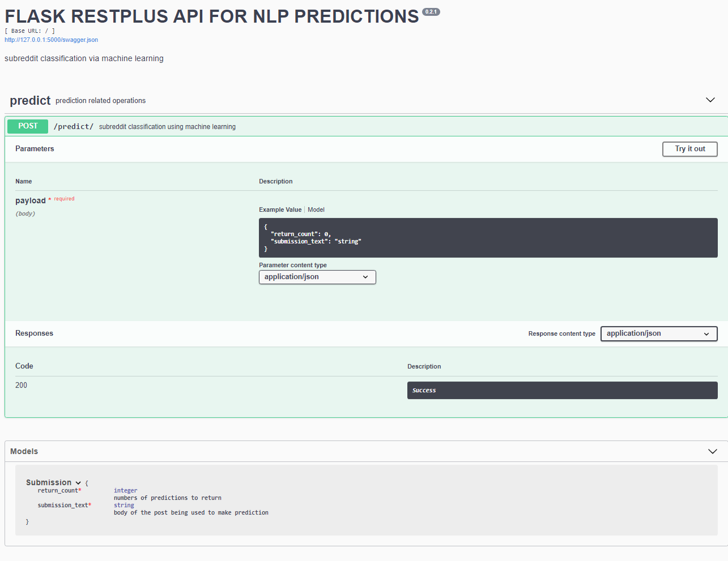
Task: Click the Success response description box
Action: click(x=563, y=390)
